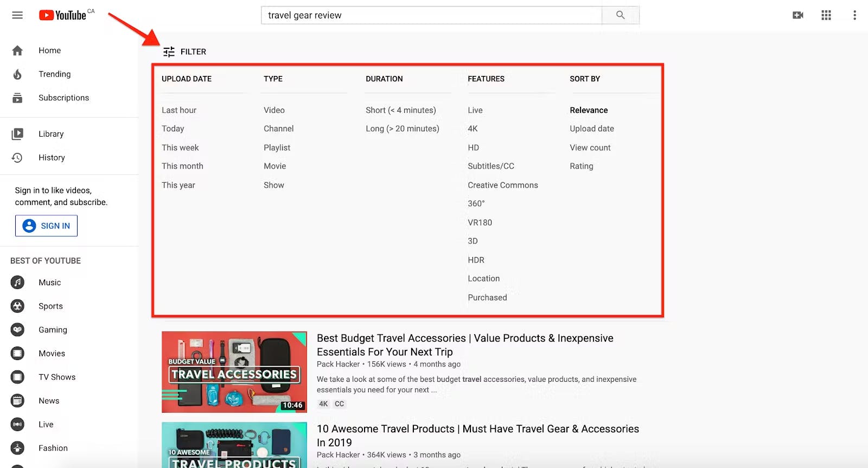This screenshot has width=868, height=468.
Task: Enable the Purchased feature filter
Action: point(488,297)
